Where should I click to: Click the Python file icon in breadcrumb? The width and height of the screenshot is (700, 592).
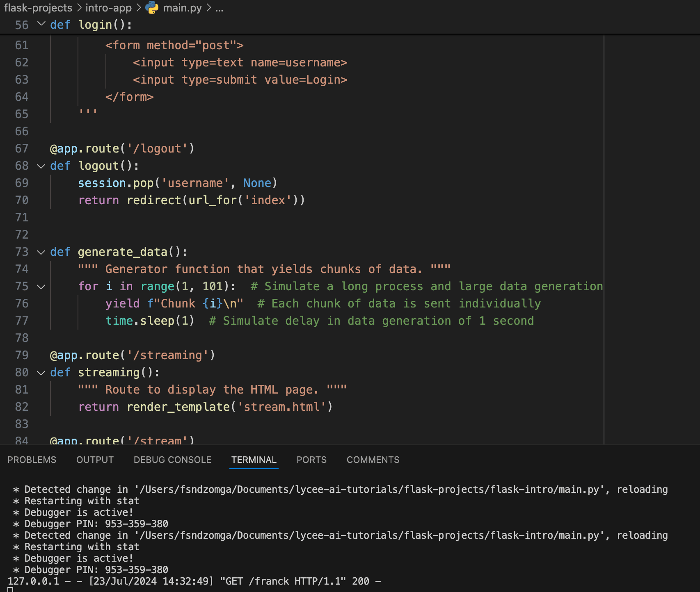pos(152,8)
